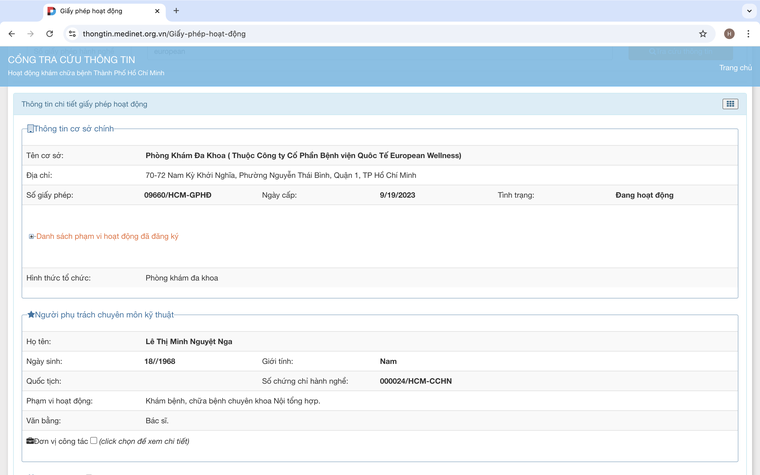Close the Giấy phép hoạt động tab
760x475 pixels.
point(157,11)
